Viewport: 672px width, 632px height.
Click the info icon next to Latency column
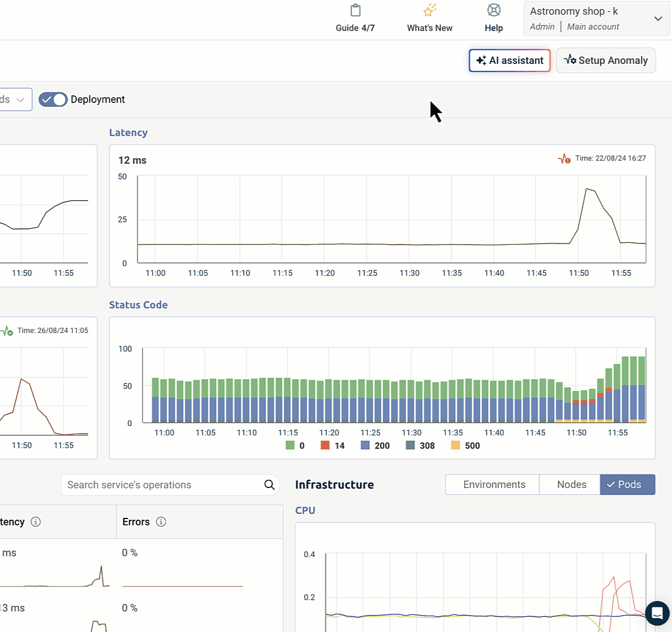tap(36, 522)
